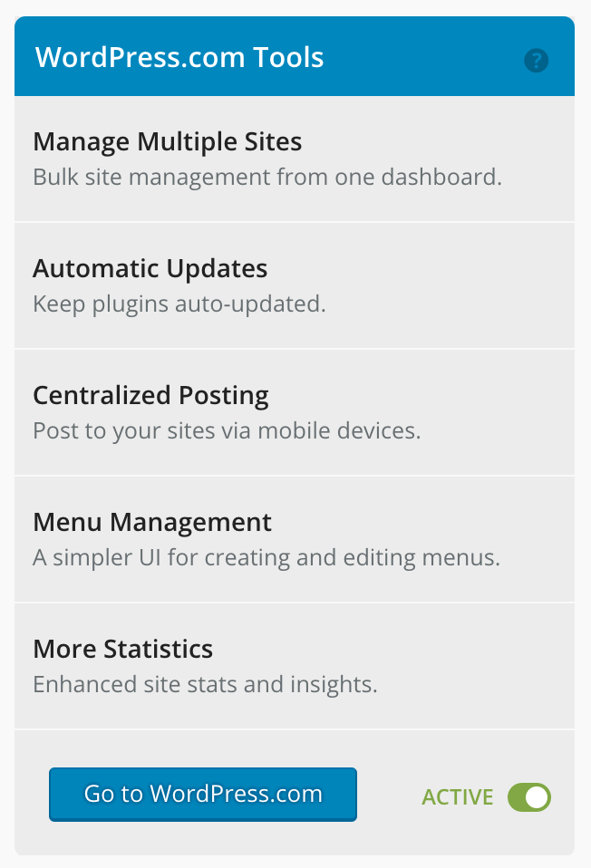Click 'Keep plugins auto-updated' description
The image size is (591, 868).
point(179,304)
